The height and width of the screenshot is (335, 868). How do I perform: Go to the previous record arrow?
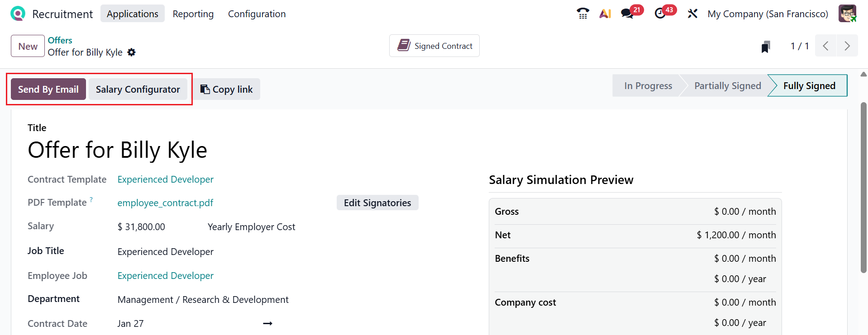tap(826, 46)
